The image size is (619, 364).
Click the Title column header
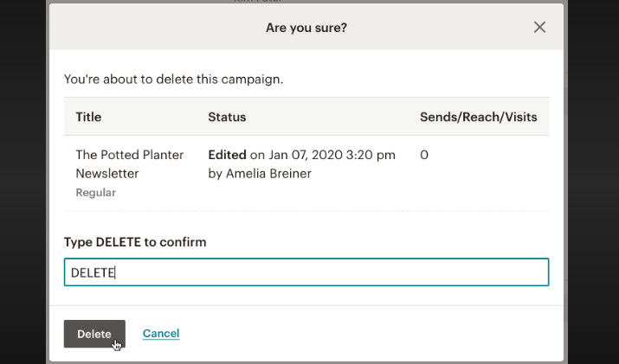tap(88, 117)
